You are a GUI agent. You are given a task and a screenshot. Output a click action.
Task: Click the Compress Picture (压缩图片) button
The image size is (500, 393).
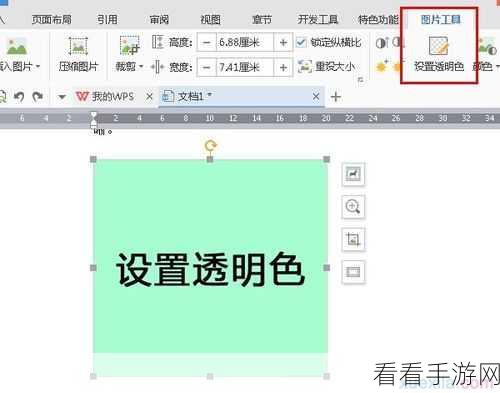tap(78, 54)
